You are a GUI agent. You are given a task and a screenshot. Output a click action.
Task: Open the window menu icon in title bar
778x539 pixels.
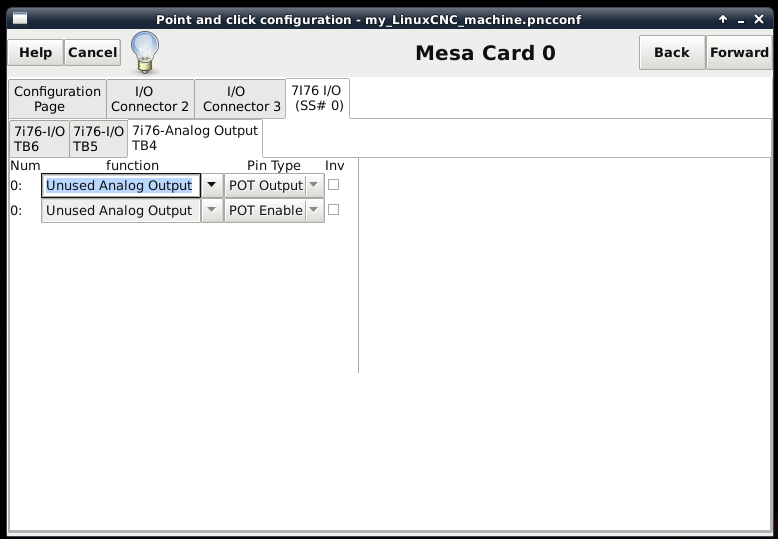[20, 19]
